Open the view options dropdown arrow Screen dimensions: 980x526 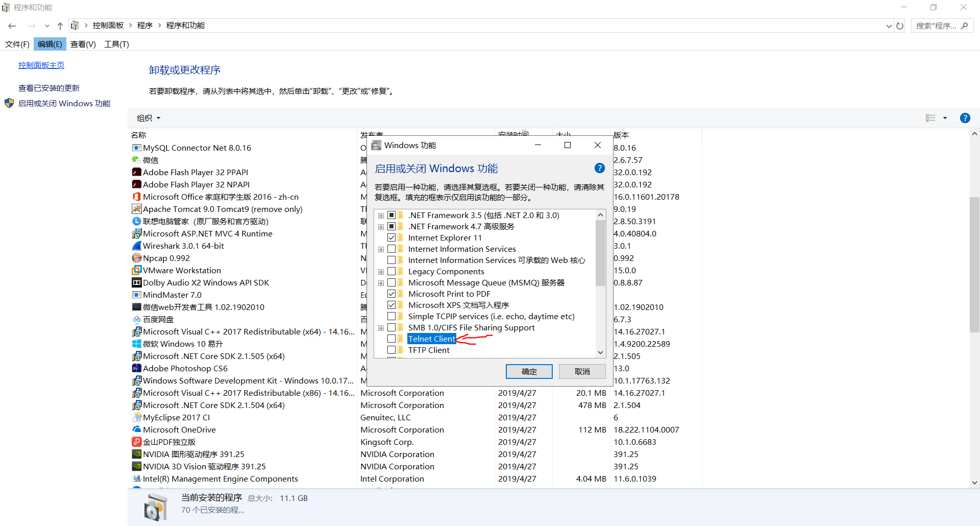coord(945,118)
